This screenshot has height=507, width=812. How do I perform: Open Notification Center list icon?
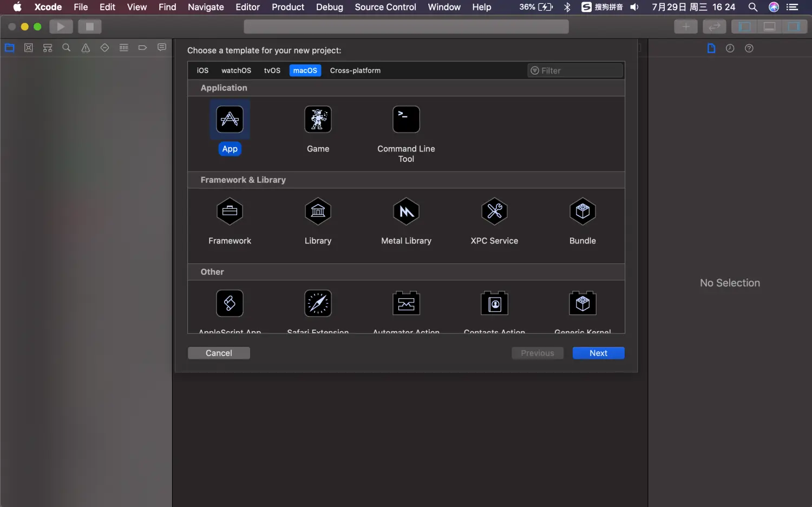793,7
